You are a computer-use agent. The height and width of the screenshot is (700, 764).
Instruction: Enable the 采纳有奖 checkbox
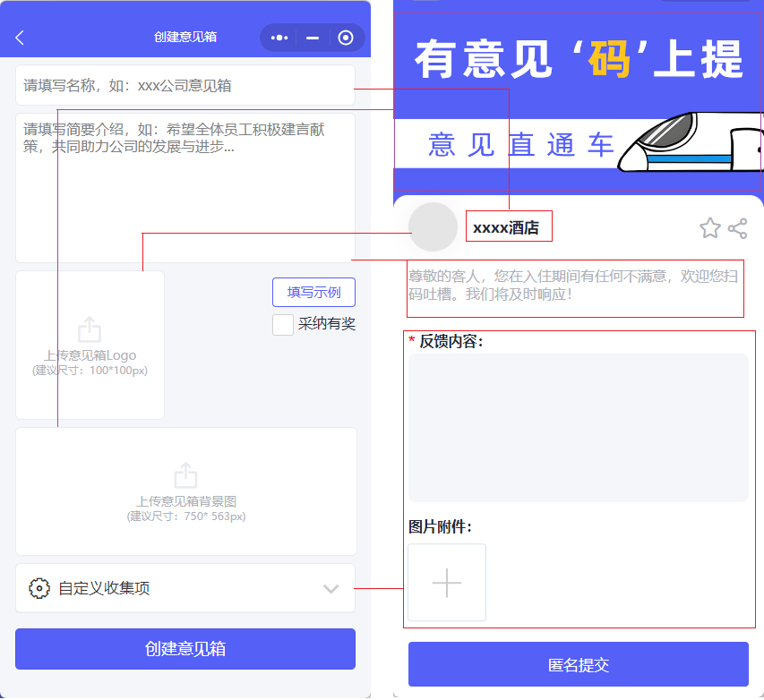tap(283, 324)
